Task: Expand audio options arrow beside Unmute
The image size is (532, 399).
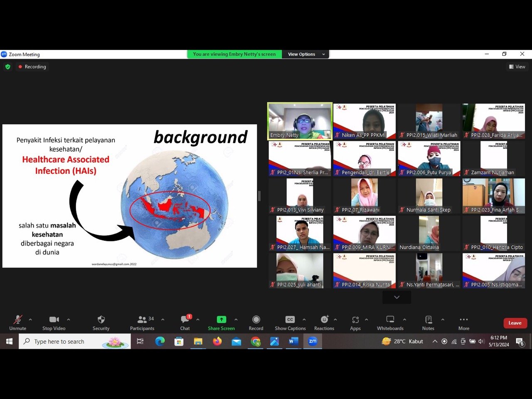Action: click(x=30, y=320)
